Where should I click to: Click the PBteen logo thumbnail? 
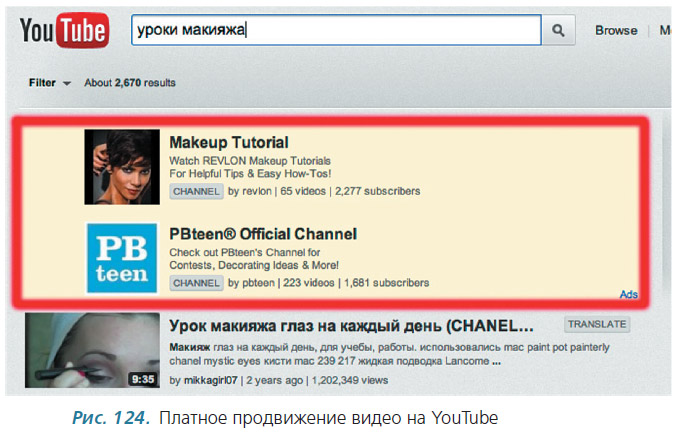pos(122,258)
